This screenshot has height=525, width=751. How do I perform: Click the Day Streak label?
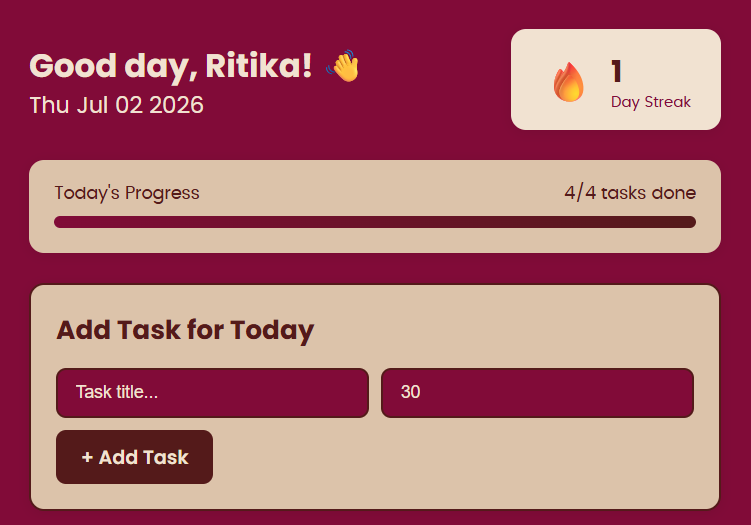click(650, 102)
